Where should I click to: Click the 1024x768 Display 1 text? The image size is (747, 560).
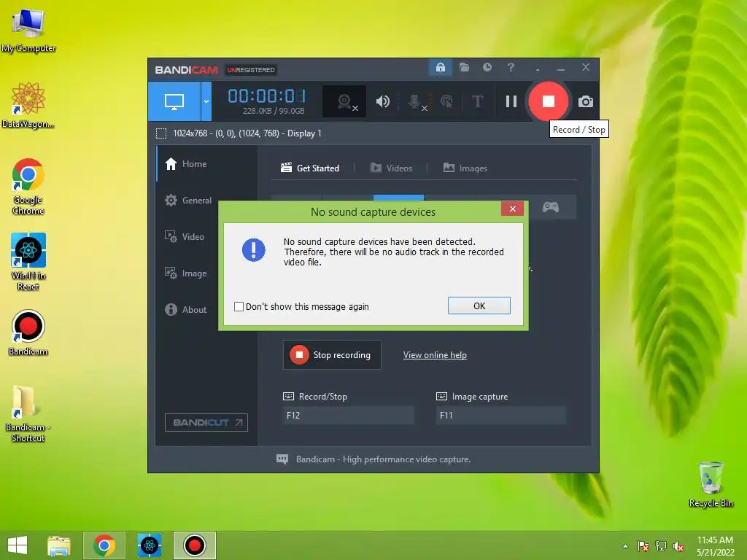point(247,133)
